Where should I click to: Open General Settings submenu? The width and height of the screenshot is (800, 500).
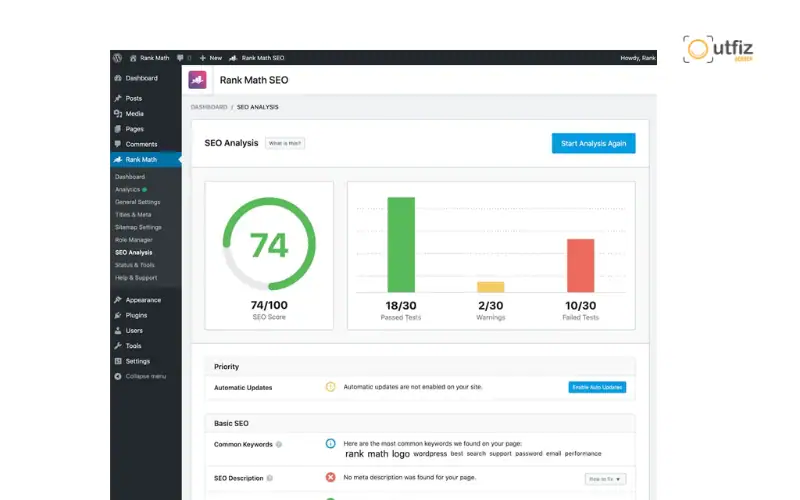tap(138, 202)
